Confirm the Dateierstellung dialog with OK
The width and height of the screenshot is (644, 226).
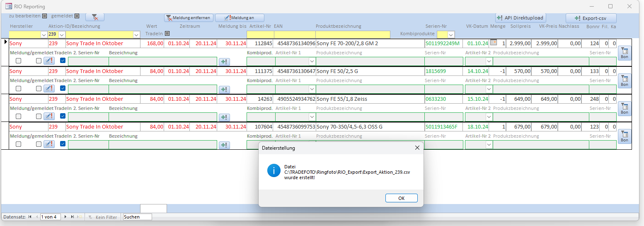(401, 198)
